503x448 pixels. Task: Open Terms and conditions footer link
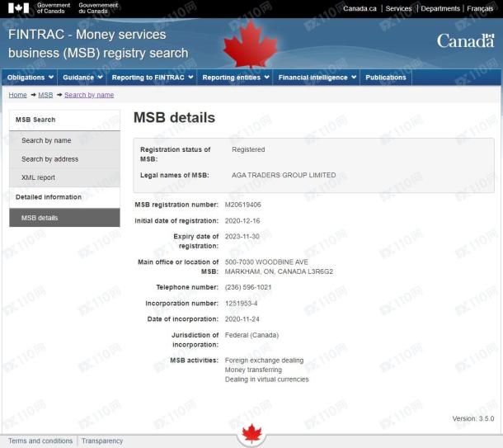(x=40, y=441)
